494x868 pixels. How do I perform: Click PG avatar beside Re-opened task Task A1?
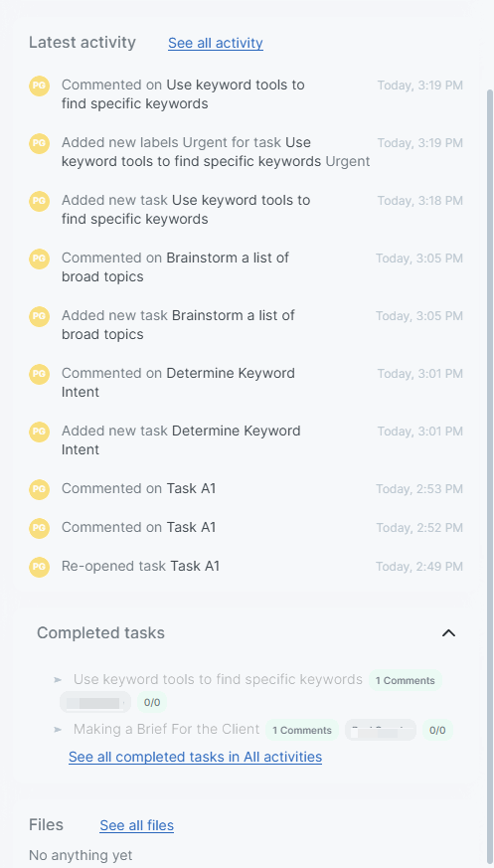click(40, 567)
